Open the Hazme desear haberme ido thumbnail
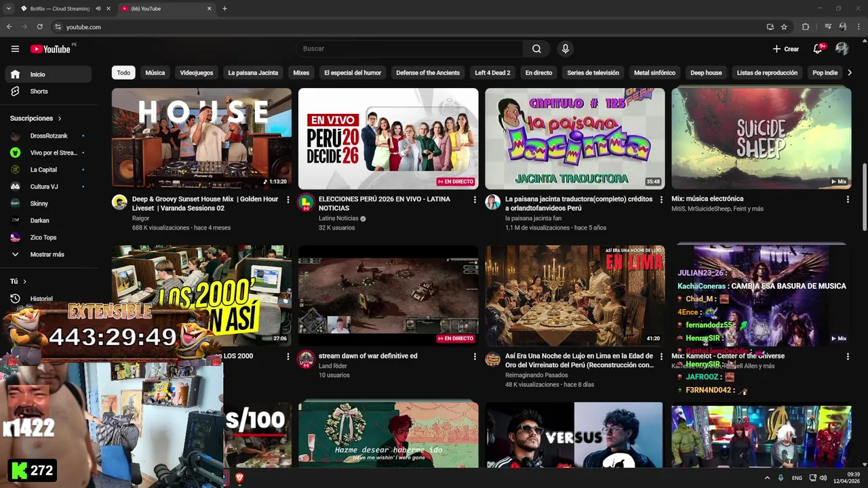Screen dimensions: 868x488 pyautogui.click(x=389, y=434)
